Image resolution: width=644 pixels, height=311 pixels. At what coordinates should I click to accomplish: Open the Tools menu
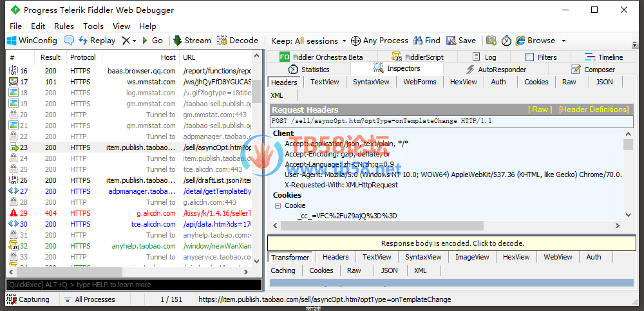[93, 26]
